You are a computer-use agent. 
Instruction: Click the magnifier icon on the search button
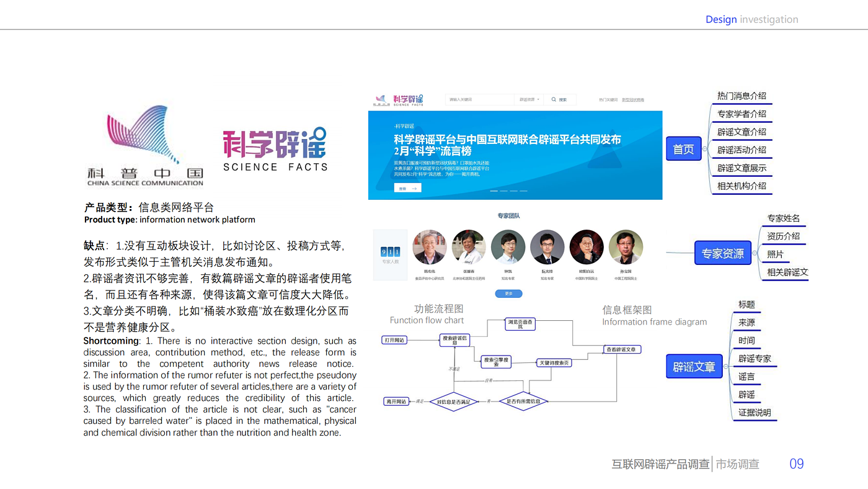click(x=554, y=99)
